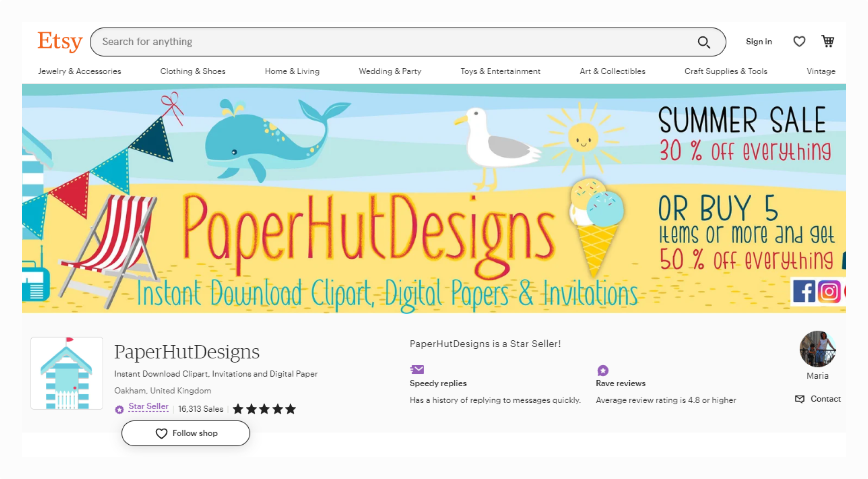Click the beach hut shop logo
The image size is (868, 479).
tap(67, 373)
